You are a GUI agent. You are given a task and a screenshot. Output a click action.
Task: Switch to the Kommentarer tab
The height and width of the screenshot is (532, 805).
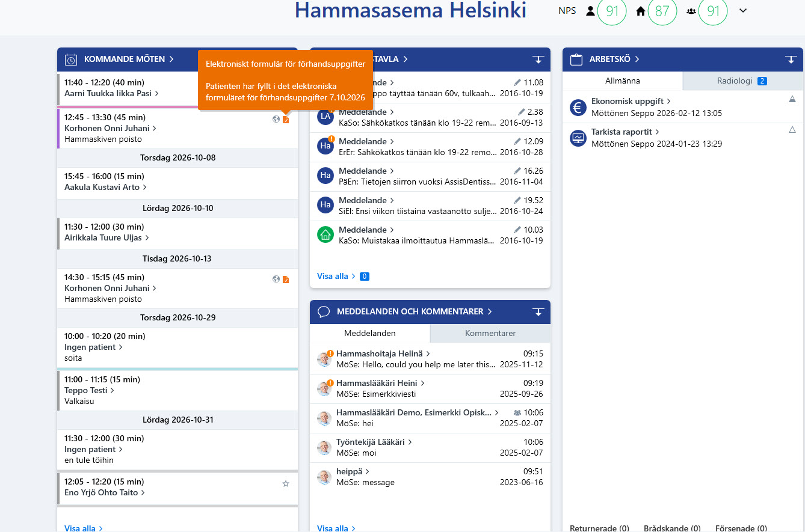[x=490, y=333]
